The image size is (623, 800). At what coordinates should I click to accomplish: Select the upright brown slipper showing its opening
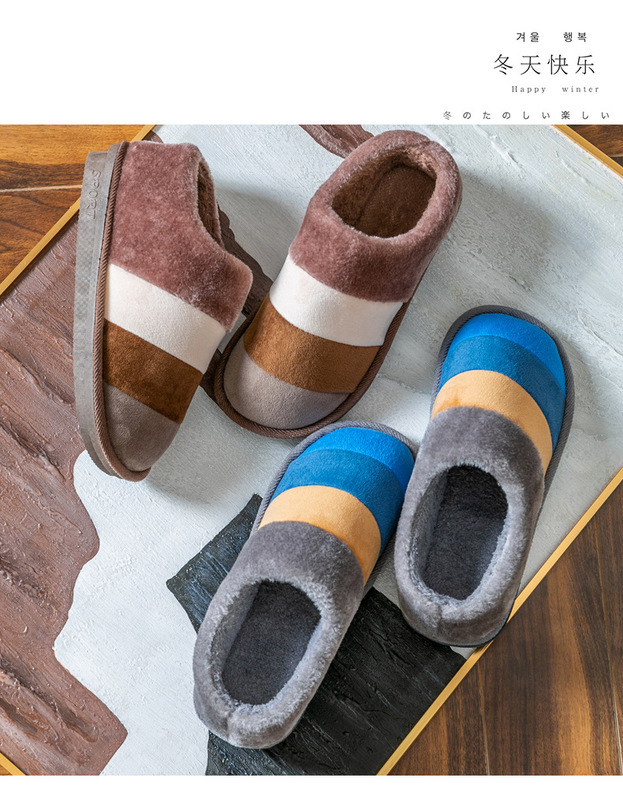point(340,280)
